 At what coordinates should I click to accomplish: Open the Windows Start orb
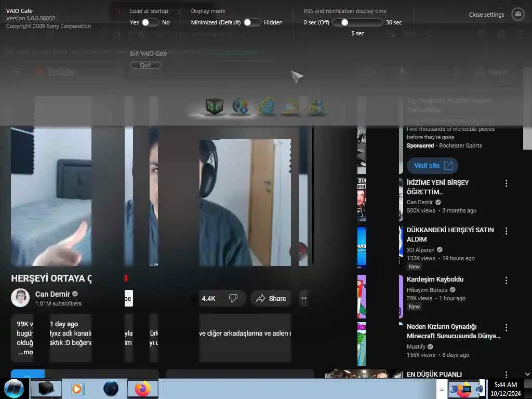pos(14,389)
